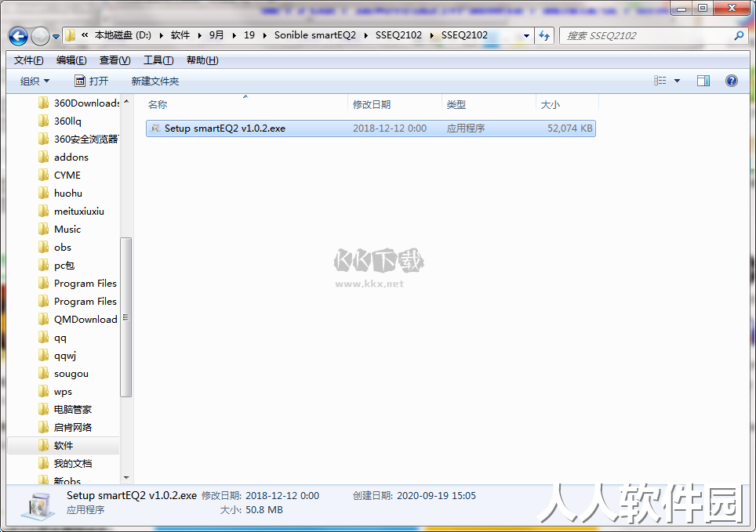Click the 电脑管家 folder icon
The width and height of the screenshot is (756, 532).
[43, 409]
